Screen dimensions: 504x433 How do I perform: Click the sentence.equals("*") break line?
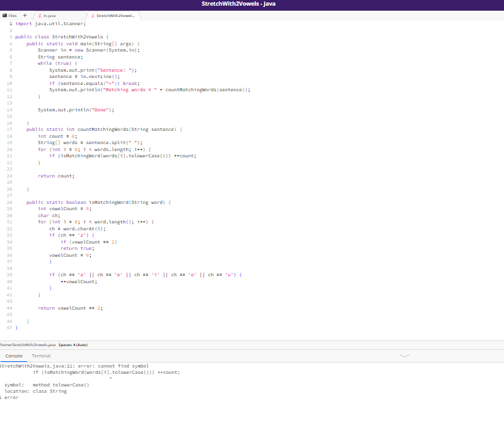[94, 83]
